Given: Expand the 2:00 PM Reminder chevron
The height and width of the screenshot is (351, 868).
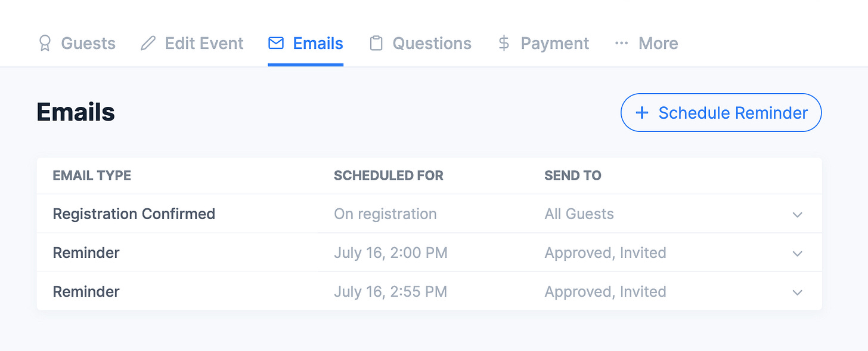Looking at the screenshot, I should click(x=798, y=254).
